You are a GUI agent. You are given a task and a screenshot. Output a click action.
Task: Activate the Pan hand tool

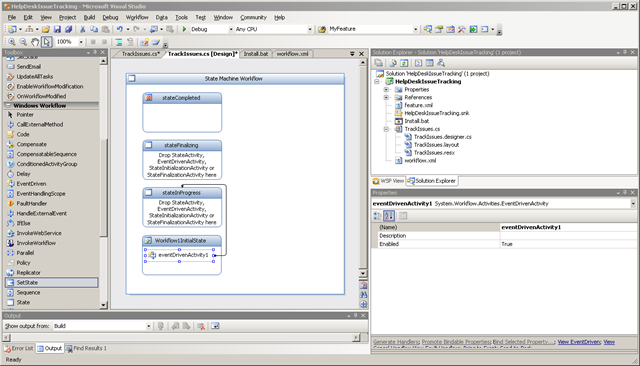35,42
